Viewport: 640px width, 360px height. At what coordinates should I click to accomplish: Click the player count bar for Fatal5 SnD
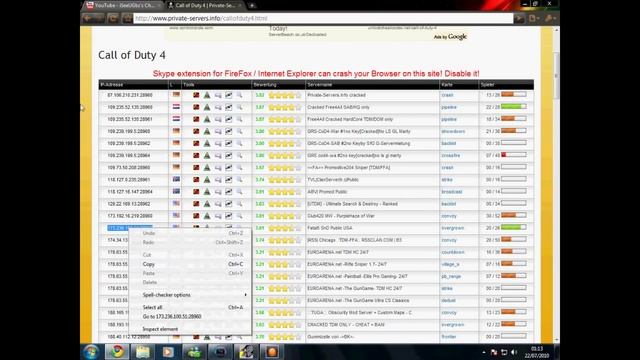tap(513, 227)
